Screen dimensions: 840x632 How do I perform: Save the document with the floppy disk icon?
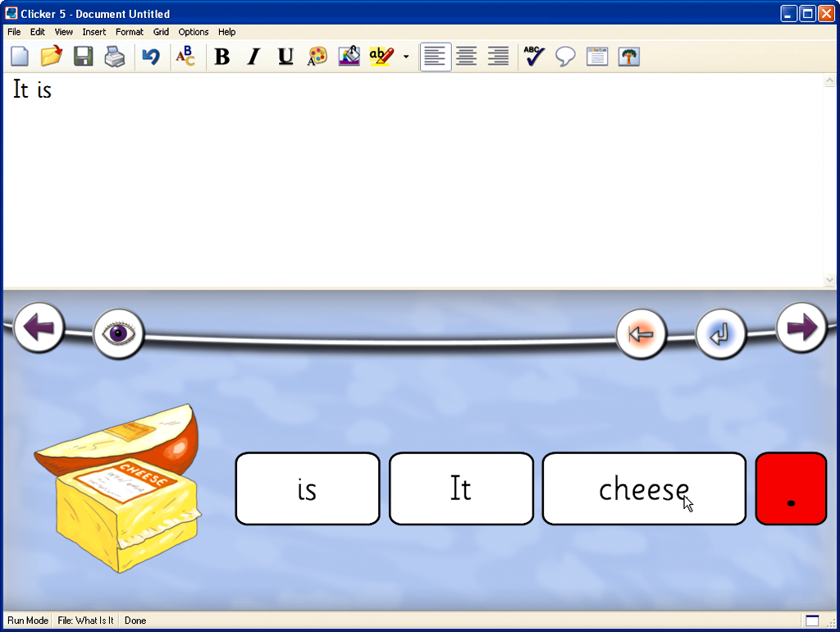83,57
